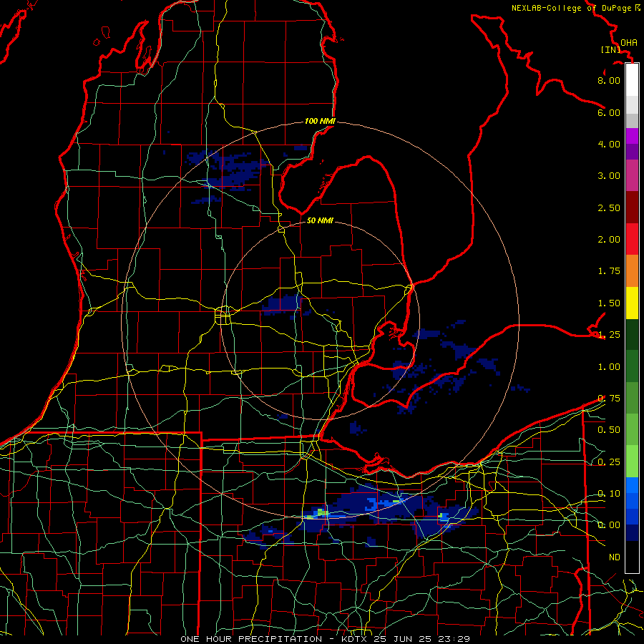Pick the white swatch in the legend

(632, 80)
